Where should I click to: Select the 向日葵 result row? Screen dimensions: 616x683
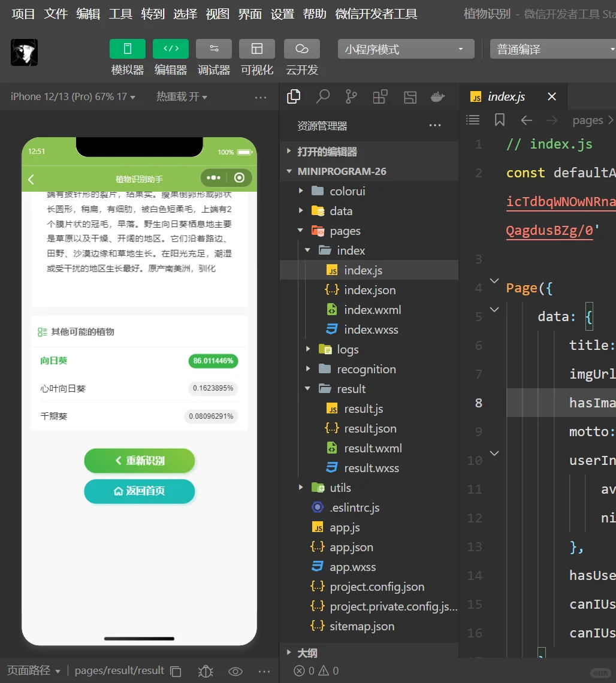tap(140, 361)
